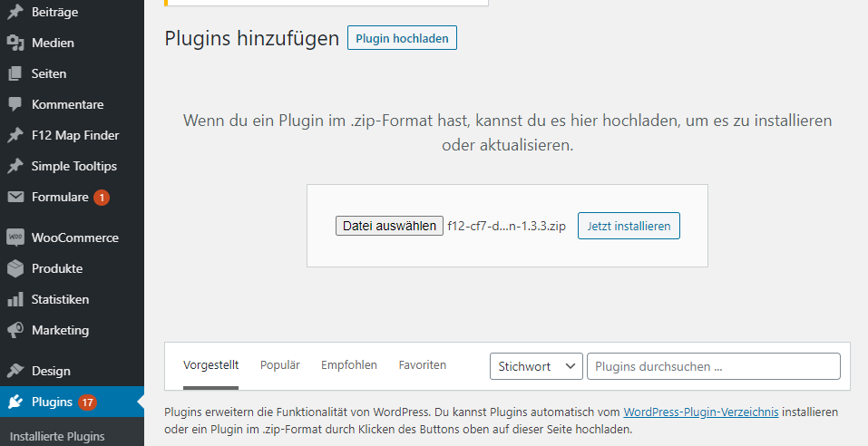Image resolution: width=868 pixels, height=446 pixels.
Task: Click the Seiten pages icon
Action: 15,73
